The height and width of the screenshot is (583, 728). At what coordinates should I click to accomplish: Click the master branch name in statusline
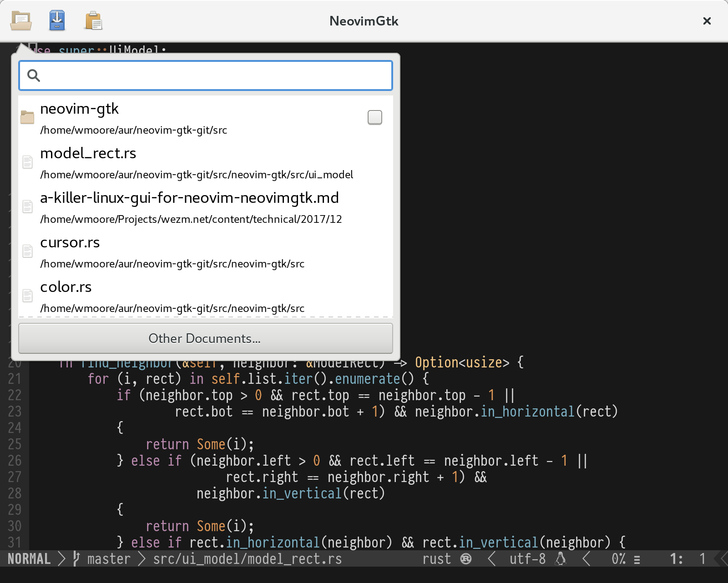click(109, 558)
